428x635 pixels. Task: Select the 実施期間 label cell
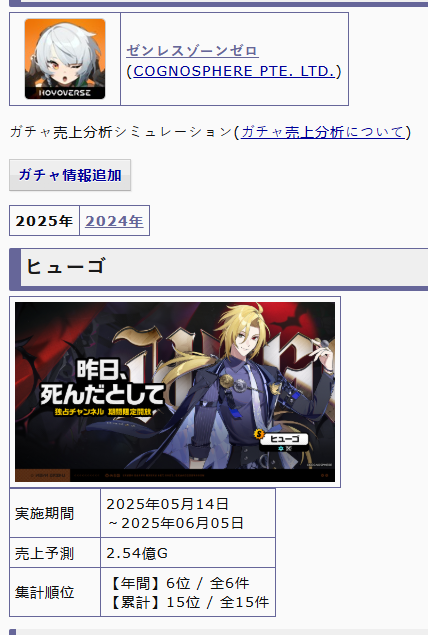(55, 513)
